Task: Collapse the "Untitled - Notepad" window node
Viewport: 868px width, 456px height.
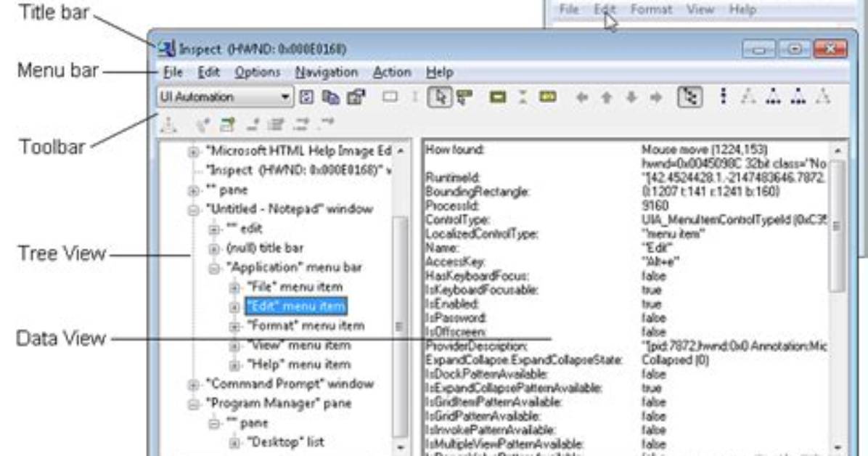Action: (193, 209)
